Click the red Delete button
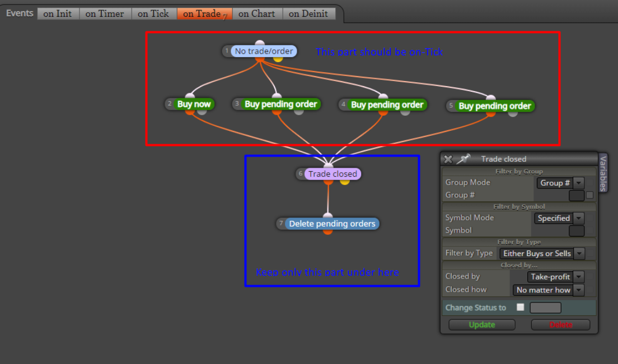The height and width of the screenshot is (364, 618). click(560, 325)
